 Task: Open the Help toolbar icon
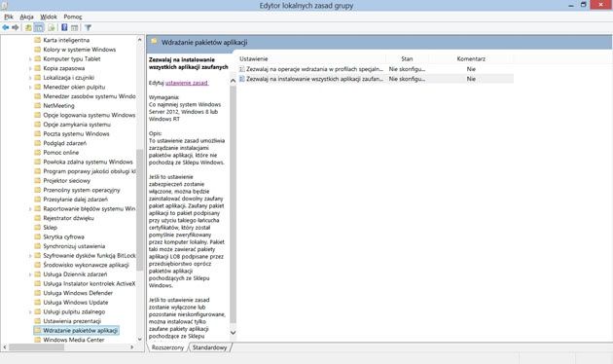tap(64, 27)
